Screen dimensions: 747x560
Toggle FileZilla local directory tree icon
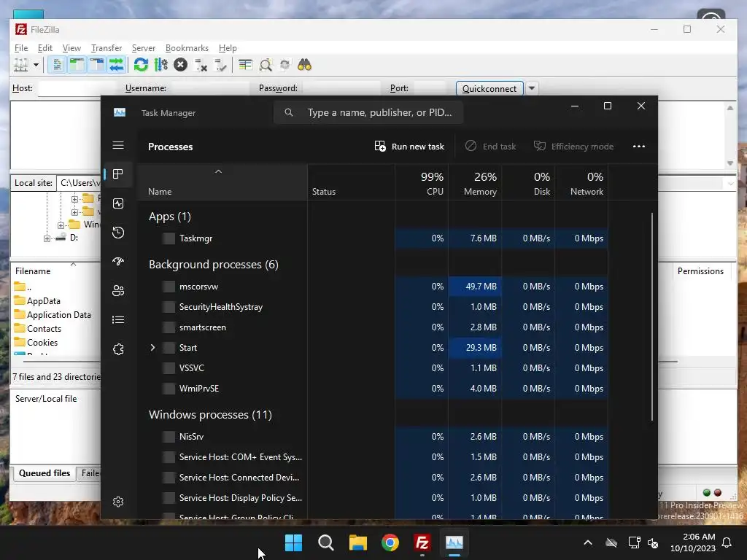tap(77, 65)
